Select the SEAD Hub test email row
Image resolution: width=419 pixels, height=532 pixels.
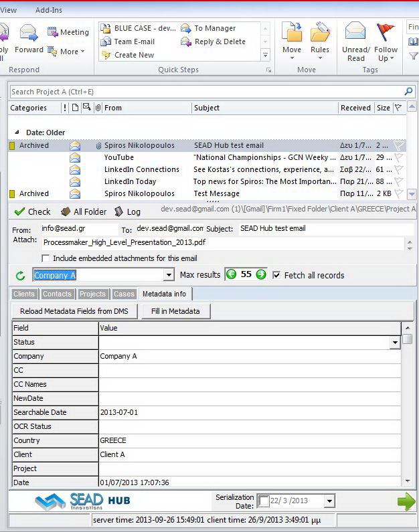click(x=207, y=146)
